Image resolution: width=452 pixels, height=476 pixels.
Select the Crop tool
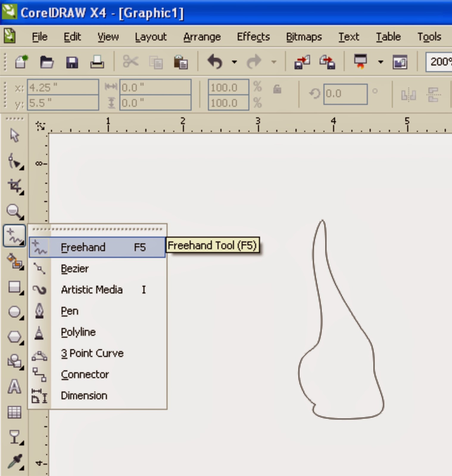(x=15, y=187)
